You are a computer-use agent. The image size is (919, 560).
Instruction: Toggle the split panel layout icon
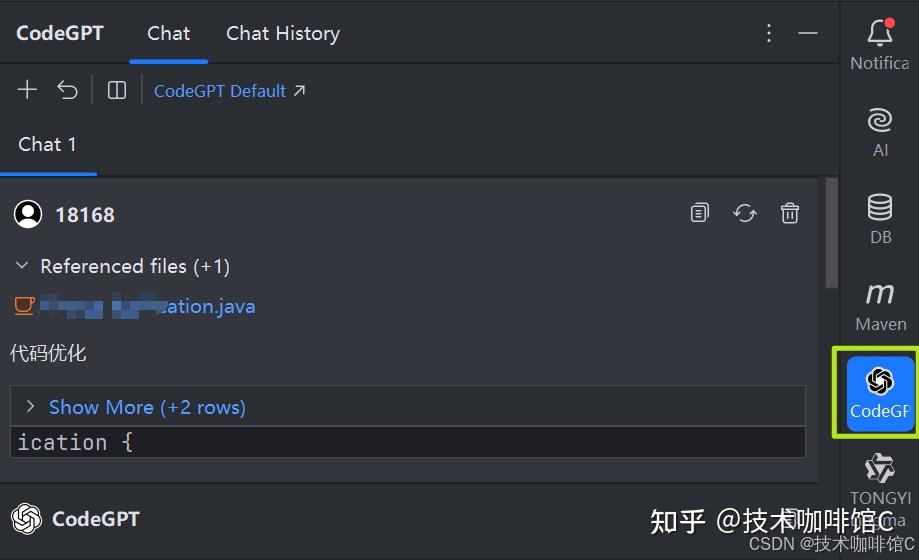pyautogui.click(x=117, y=90)
